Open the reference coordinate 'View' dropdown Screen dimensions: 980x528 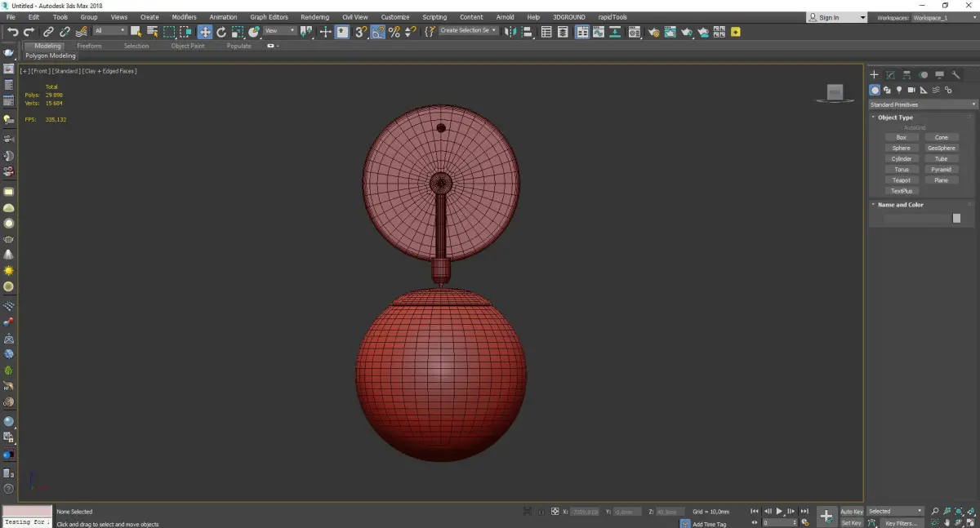click(279, 31)
